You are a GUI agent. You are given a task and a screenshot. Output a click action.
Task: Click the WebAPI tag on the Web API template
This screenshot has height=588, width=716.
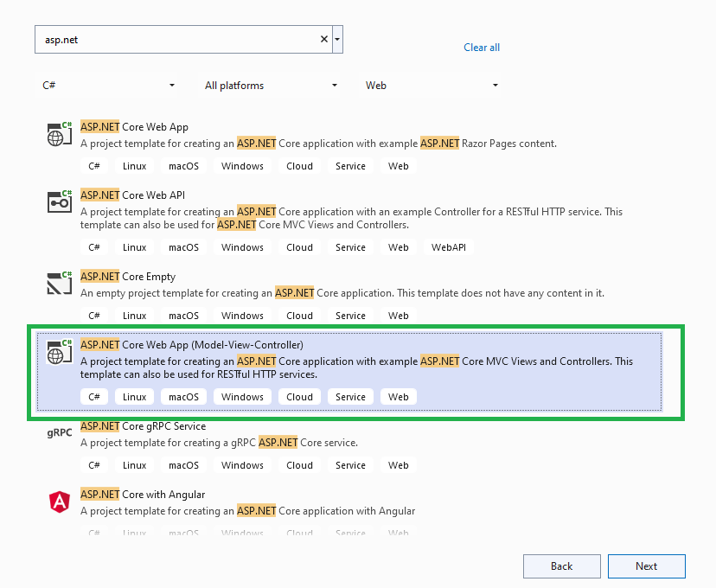[448, 246]
